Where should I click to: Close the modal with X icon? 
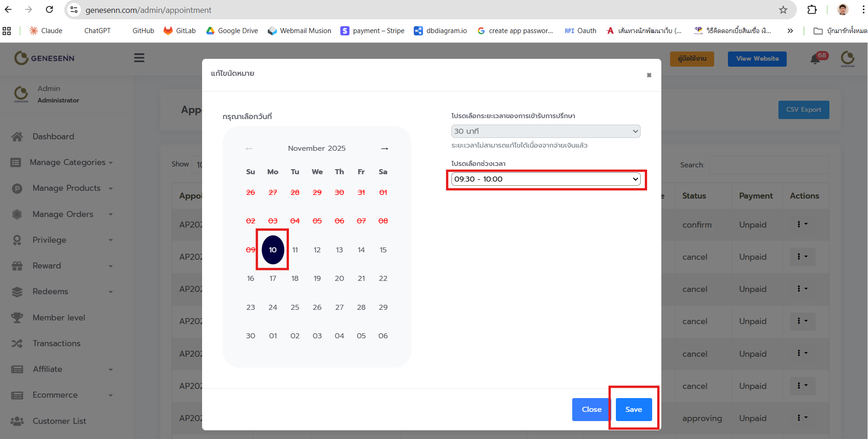tap(649, 75)
